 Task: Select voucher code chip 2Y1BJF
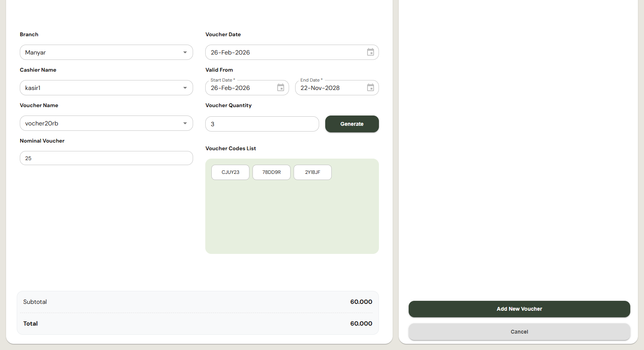point(313,172)
